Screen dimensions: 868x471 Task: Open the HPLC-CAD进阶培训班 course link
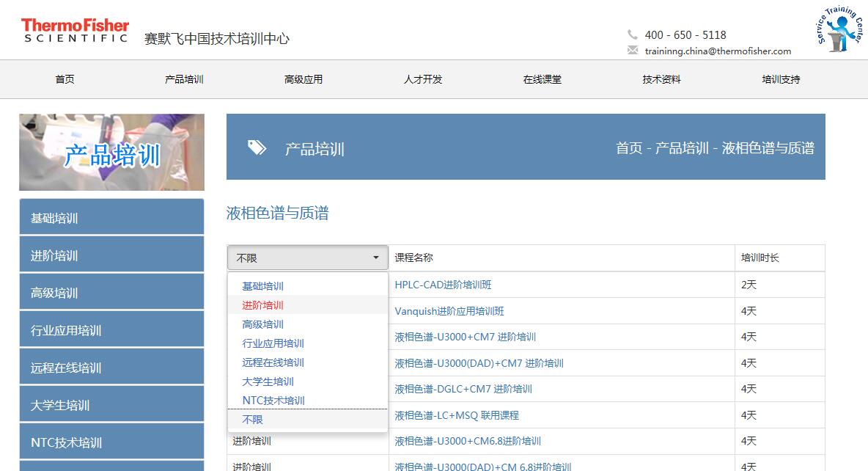(x=443, y=285)
